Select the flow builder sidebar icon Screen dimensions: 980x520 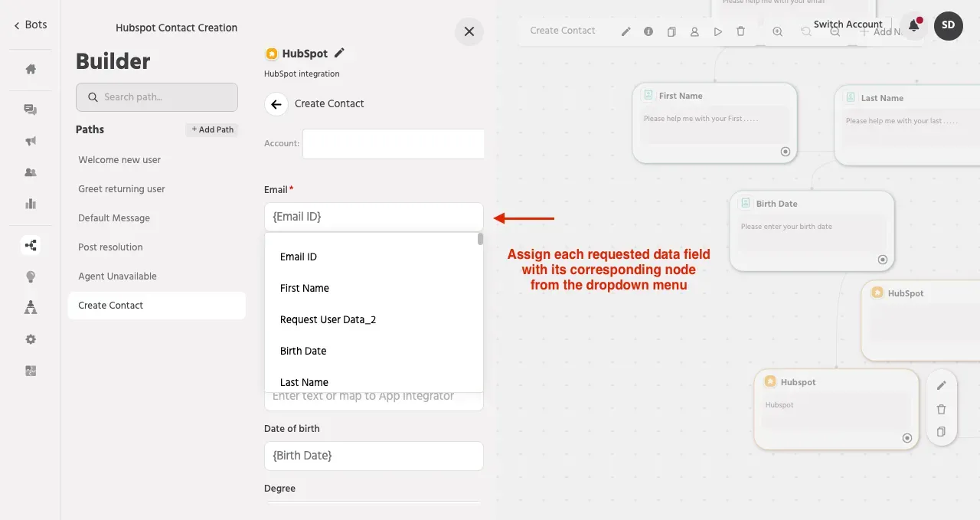click(31, 245)
